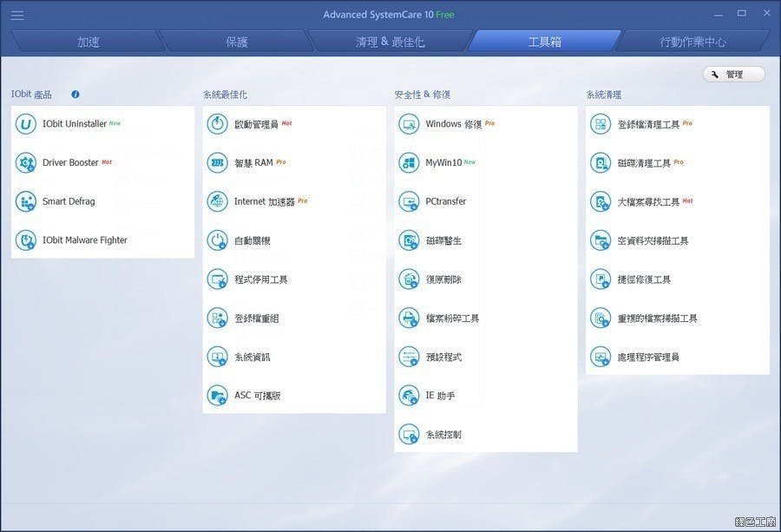Screen dimensions: 781x532
Task: Open the 系統控制 system control icon
Action: (409, 435)
